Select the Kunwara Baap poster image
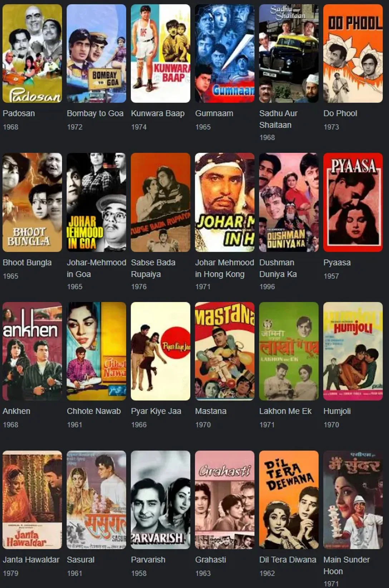 point(161,54)
